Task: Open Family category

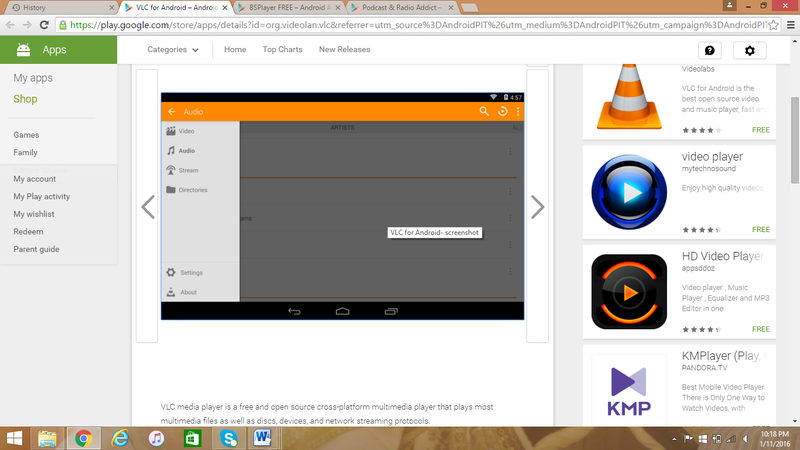Action: (25, 152)
